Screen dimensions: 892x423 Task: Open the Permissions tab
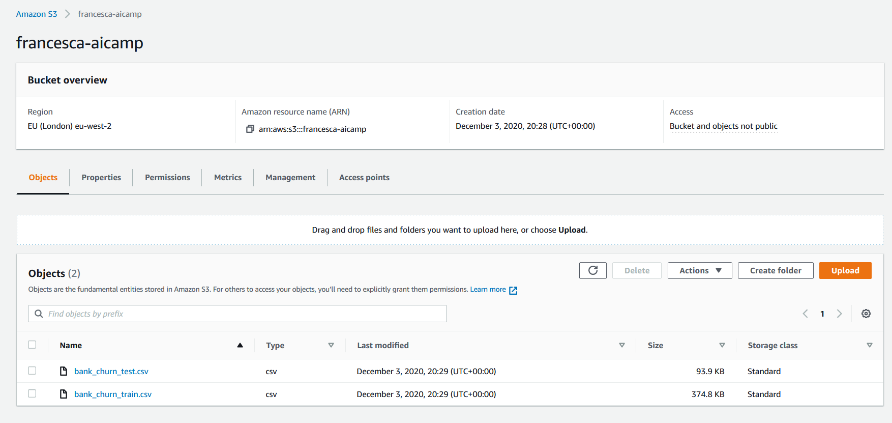coord(167,177)
